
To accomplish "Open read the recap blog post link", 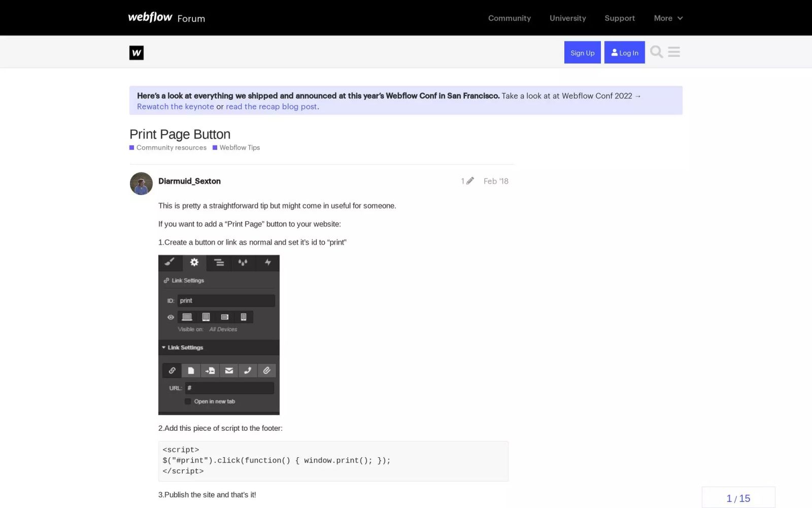I will 272,107.
